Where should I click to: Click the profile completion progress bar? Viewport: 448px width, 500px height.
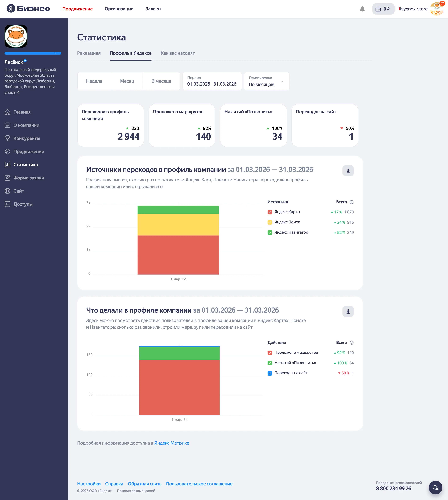33,53
